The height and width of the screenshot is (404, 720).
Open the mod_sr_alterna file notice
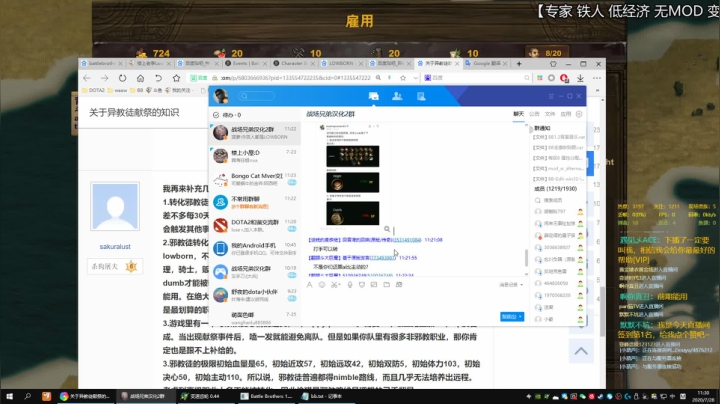click(558, 168)
